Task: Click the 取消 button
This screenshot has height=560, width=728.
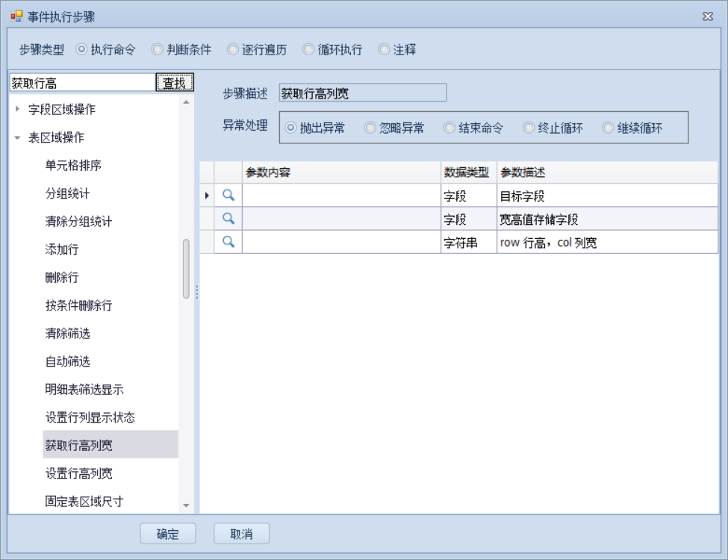Action: click(x=241, y=534)
